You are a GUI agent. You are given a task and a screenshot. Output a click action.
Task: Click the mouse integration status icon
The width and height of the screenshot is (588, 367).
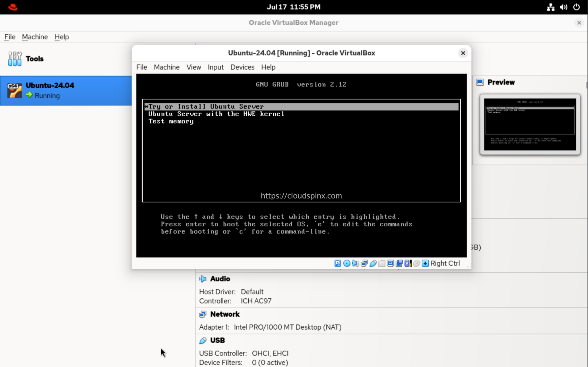(416, 263)
